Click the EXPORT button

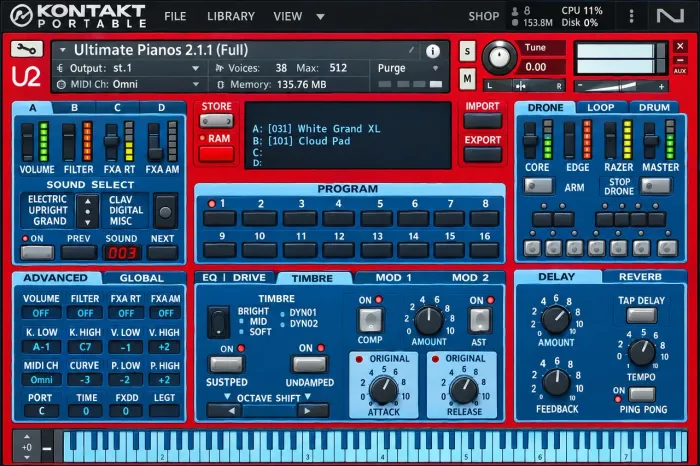click(x=483, y=154)
